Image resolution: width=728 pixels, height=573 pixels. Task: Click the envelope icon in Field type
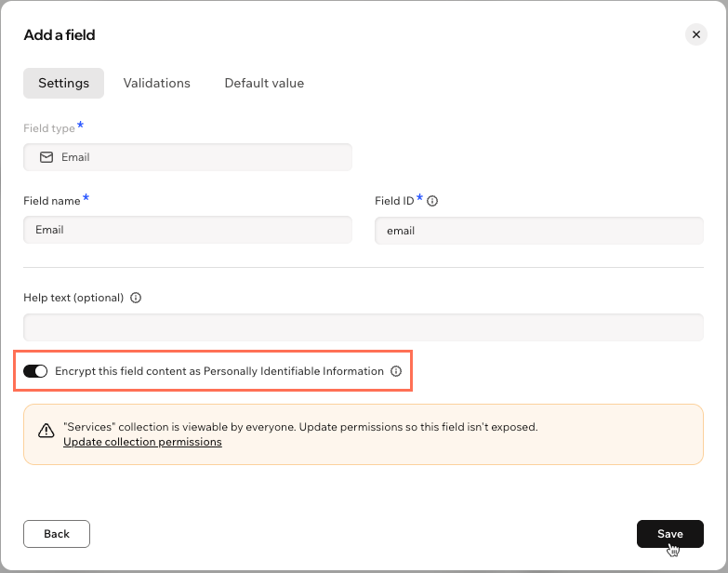(46, 157)
